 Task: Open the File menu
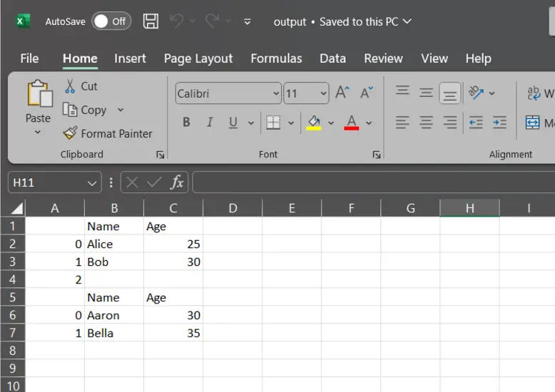(29, 58)
